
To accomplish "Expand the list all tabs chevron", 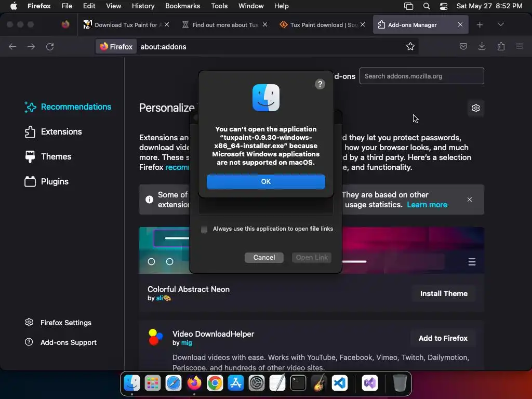I will 500,24.
